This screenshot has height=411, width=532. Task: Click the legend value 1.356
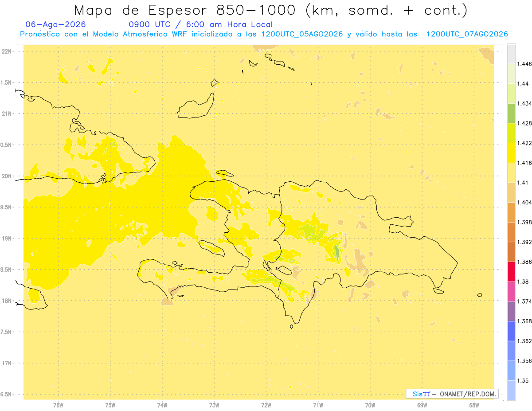[524, 360]
